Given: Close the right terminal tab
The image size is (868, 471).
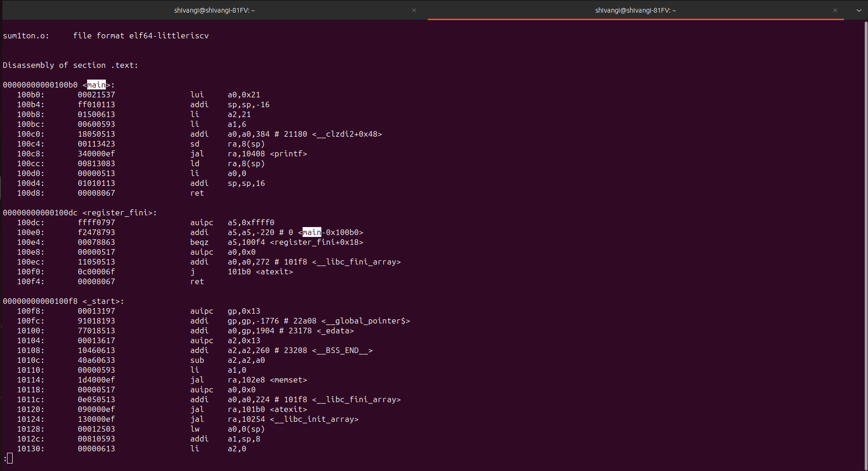Looking at the screenshot, I should 835,10.
